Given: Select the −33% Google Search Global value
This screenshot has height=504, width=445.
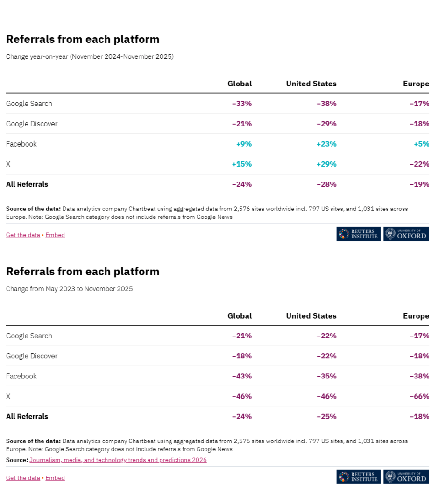Looking at the screenshot, I should 242,104.
